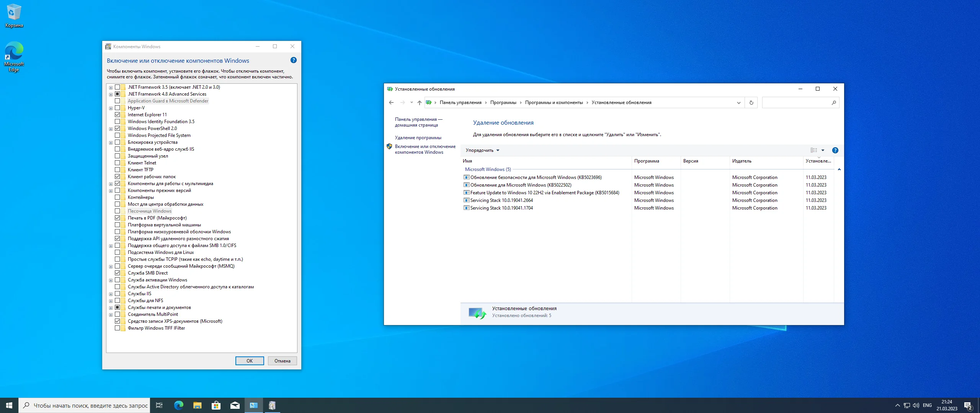Screen dimensions: 980x413
Task: Uncheck Internet Explorer 11 component
Action: [x=118, y=115]
